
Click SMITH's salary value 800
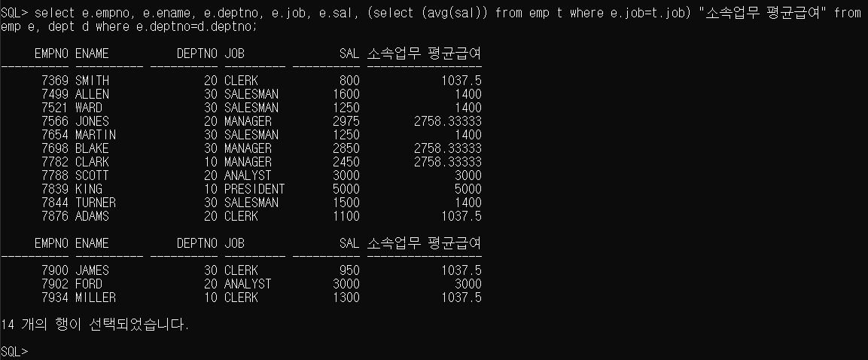coord(349,81)
